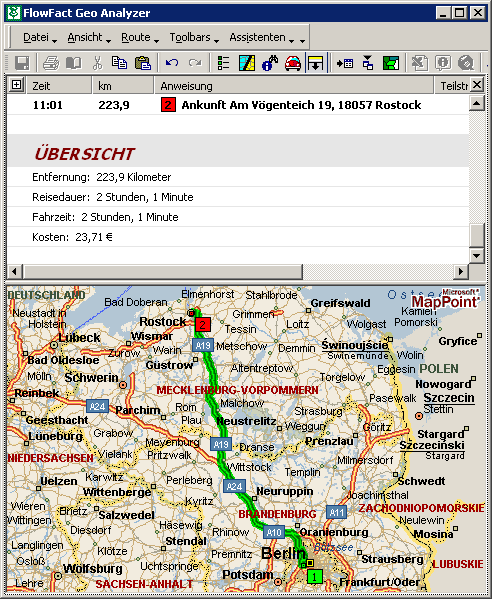The image size is (492, 599).
Task: Open the Route menu
Action: click(139, 37)
